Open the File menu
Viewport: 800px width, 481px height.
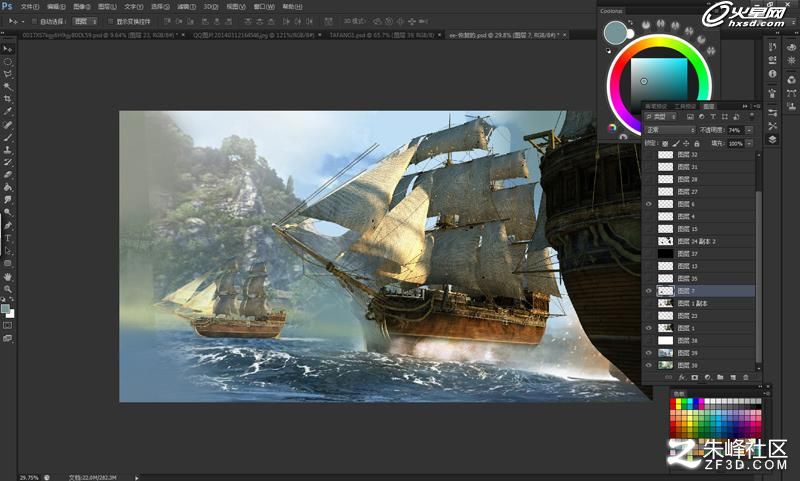(x=30, y=7)
